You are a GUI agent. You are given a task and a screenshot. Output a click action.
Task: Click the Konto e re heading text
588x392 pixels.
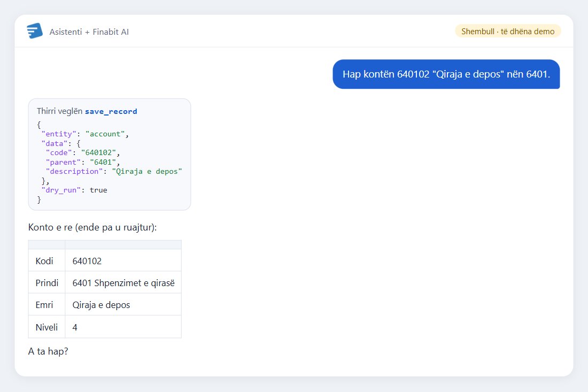(92, 227)
